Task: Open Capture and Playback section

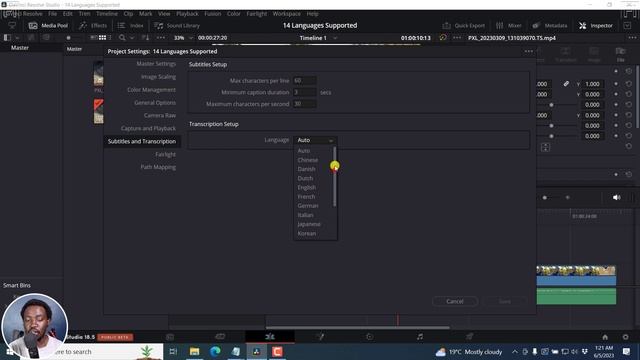Action: (x=148, y=129)
